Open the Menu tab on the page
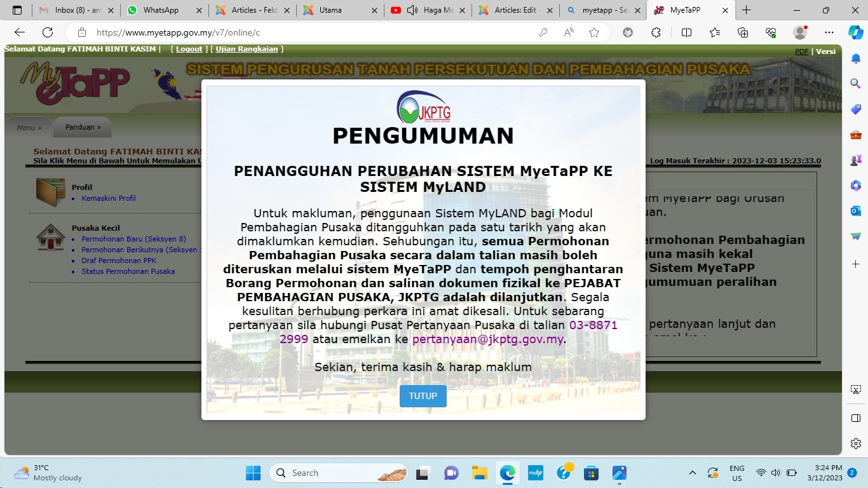The image size is (868, 488). pyautogui.click(x=29, y=128)
